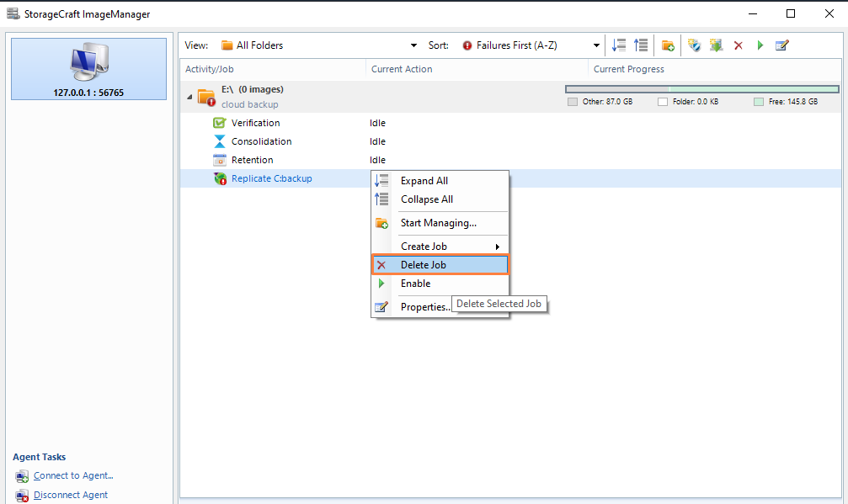Image resolution: width=848 pixels, height=504 pixels.
Task: Click Idle status in Retention row
Action: click(377, 160)
